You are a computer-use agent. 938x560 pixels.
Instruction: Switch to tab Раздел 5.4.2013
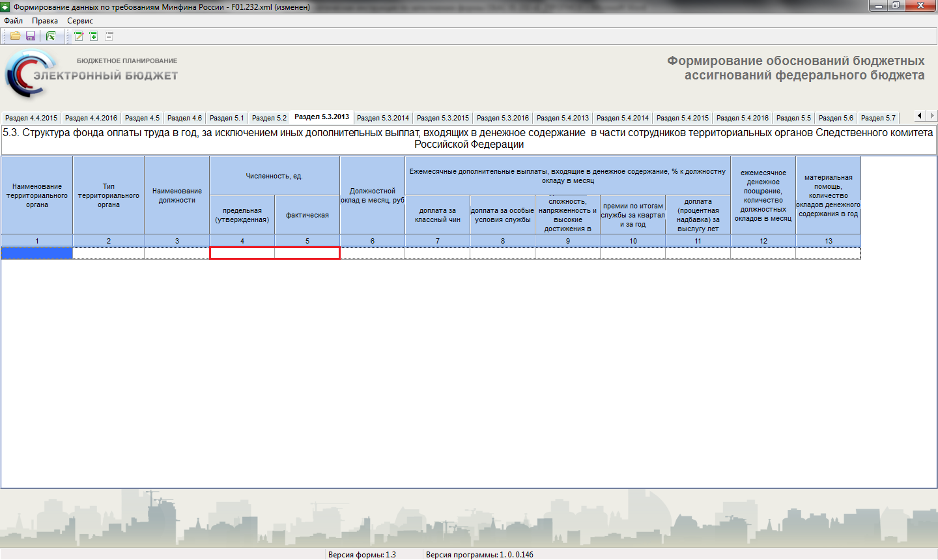point(563,118)
